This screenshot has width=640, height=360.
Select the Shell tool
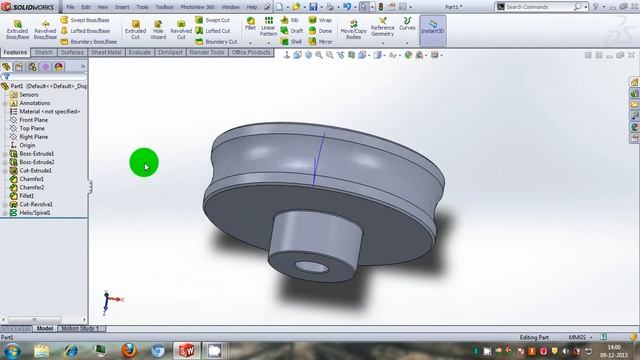(x=291, y=42)
